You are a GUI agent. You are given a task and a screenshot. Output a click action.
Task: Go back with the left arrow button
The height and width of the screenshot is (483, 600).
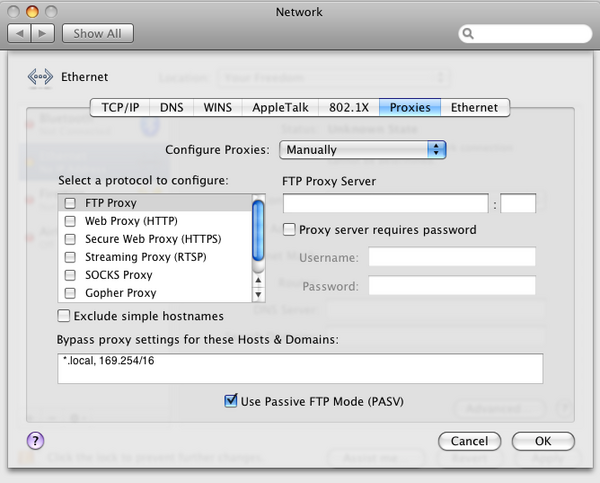(x=20, y=34)
